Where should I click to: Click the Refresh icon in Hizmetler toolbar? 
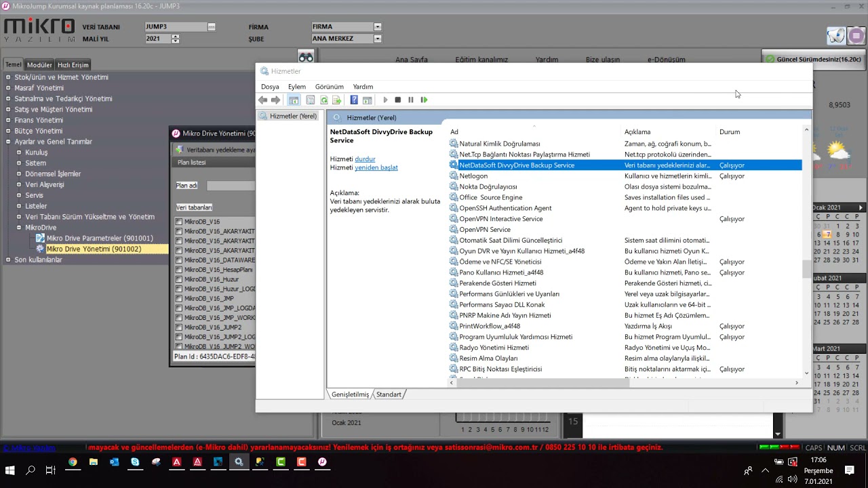click(323, 100)
